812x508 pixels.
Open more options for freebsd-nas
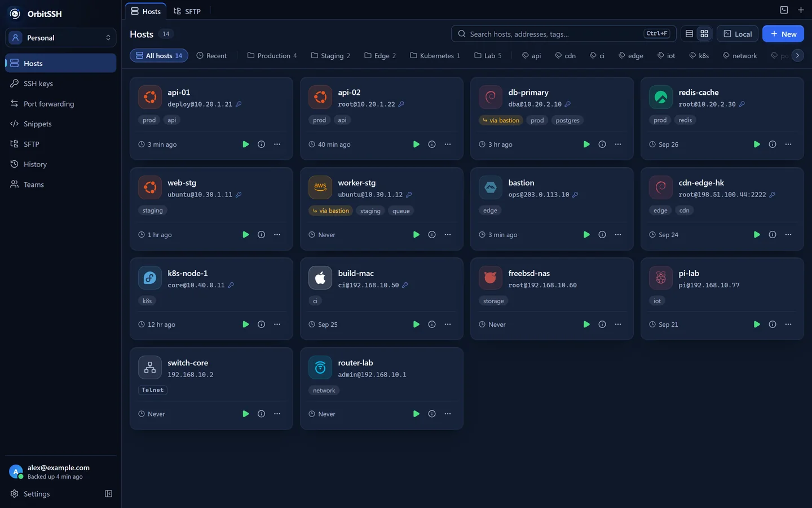618,325
